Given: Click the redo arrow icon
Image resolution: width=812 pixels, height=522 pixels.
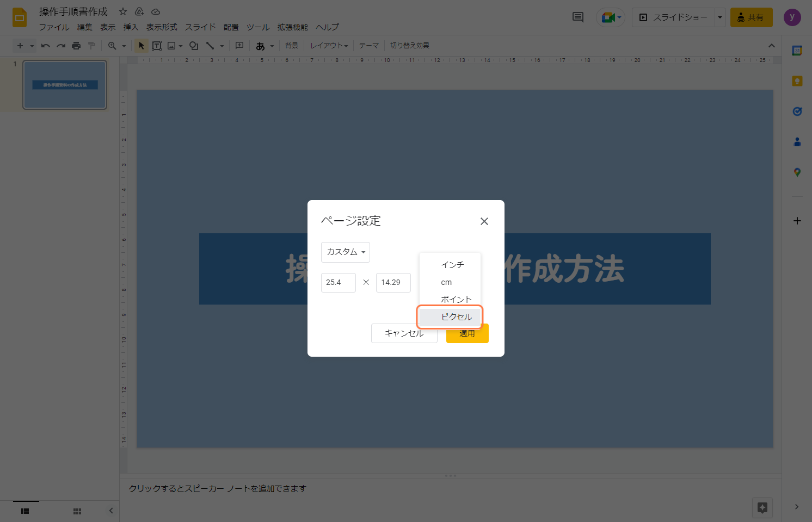Looking at the screenshot, I should click(61, 46).
